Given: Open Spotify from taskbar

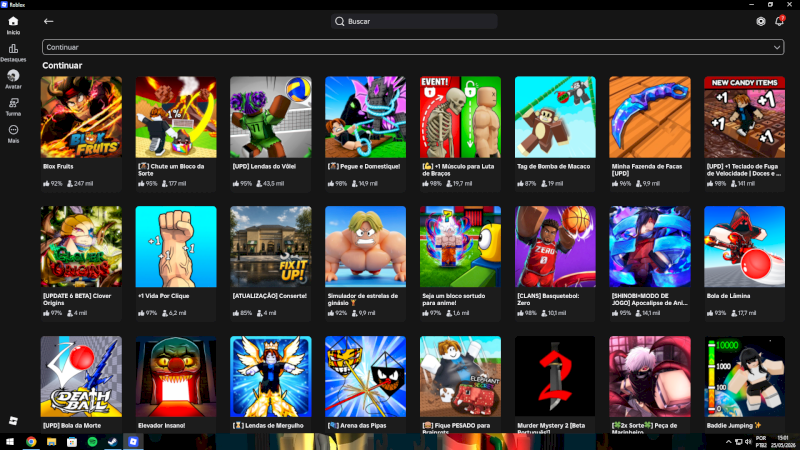Looking at the screenshot, I should 92,442.
